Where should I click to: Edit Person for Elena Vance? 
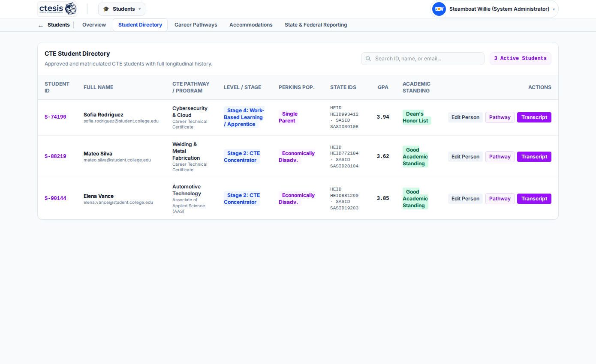465,199
